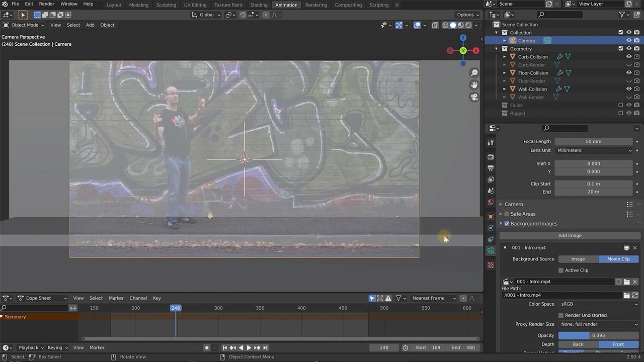Click the Add Image button
The width and height of the screenshot is (644, 362).
(x=570, y=235)
